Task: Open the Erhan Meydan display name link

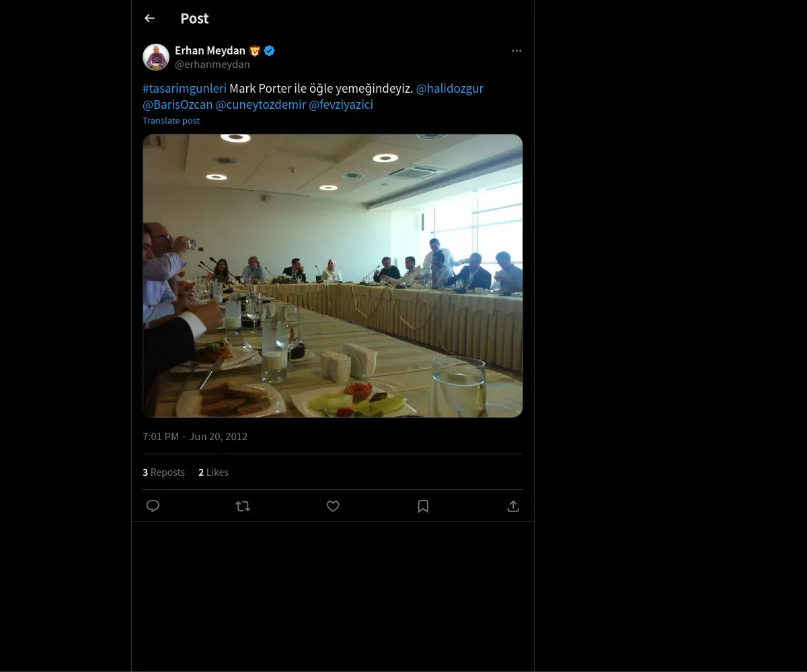Action: pyautogui.click(x=210, y=50)
